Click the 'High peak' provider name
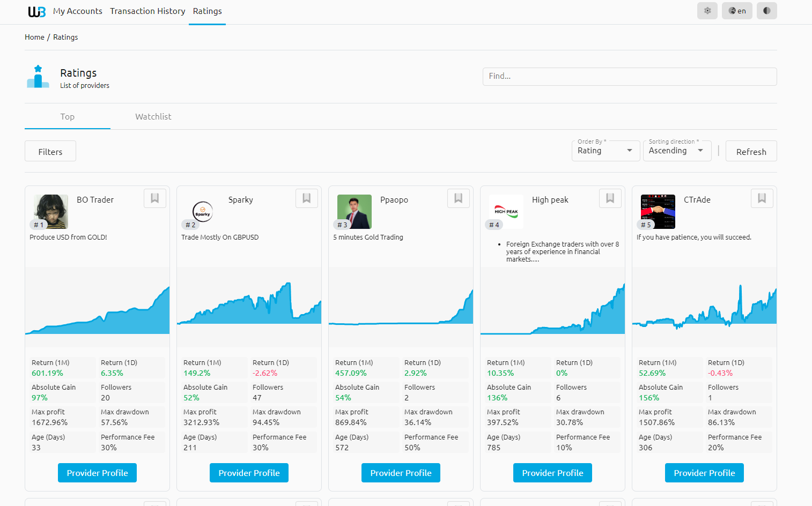The height and width of the screenshot is (506, 812). point(550,200)
